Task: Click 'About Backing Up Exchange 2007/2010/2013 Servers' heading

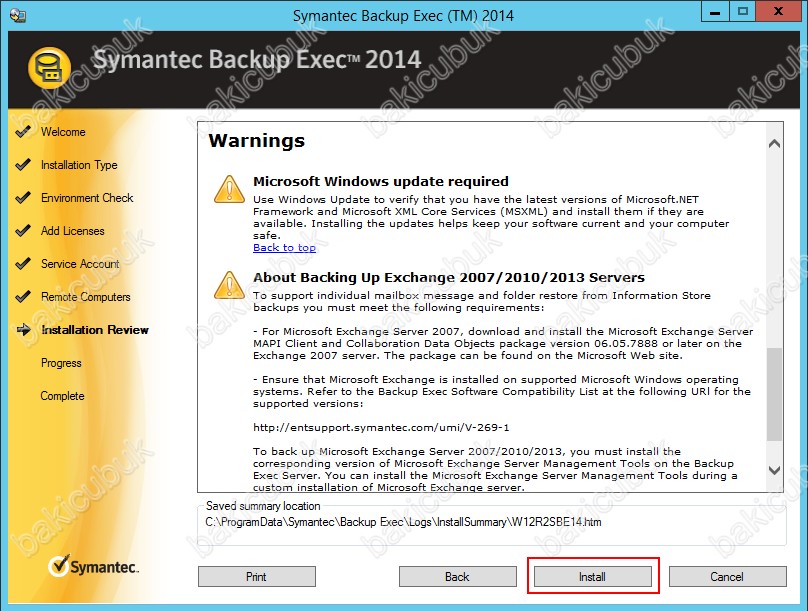Action: tap(449, 278)
